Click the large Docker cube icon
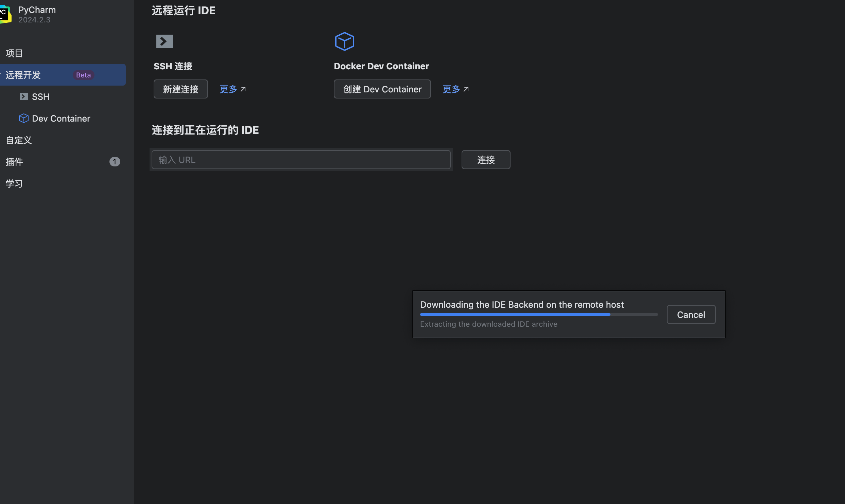 [344, 41]
